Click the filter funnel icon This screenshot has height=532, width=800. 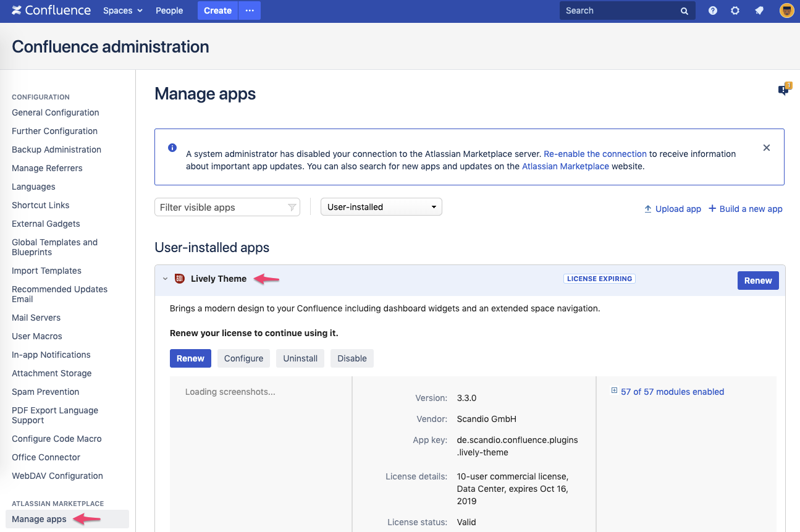tap(292, 208)
